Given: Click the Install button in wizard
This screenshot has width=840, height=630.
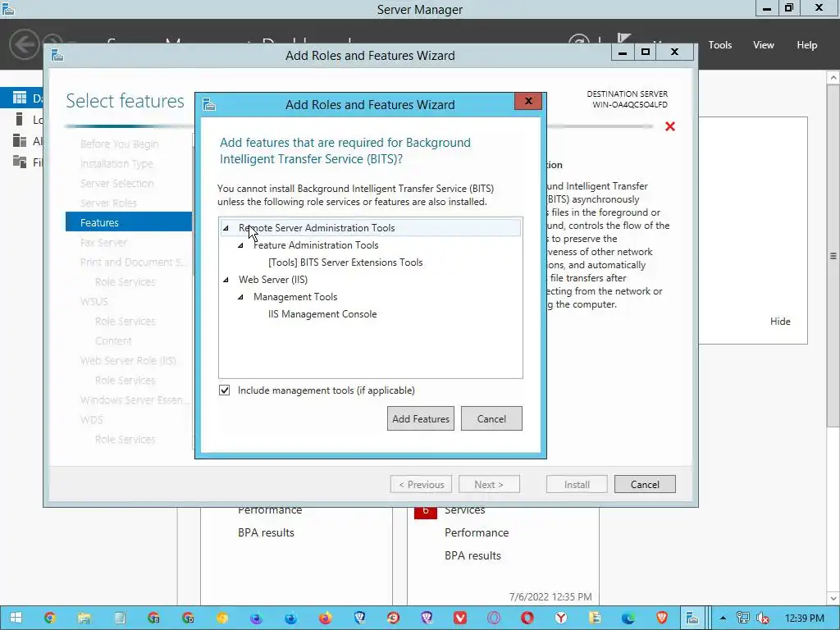Looking at the screenshot, I should [577, 484].
